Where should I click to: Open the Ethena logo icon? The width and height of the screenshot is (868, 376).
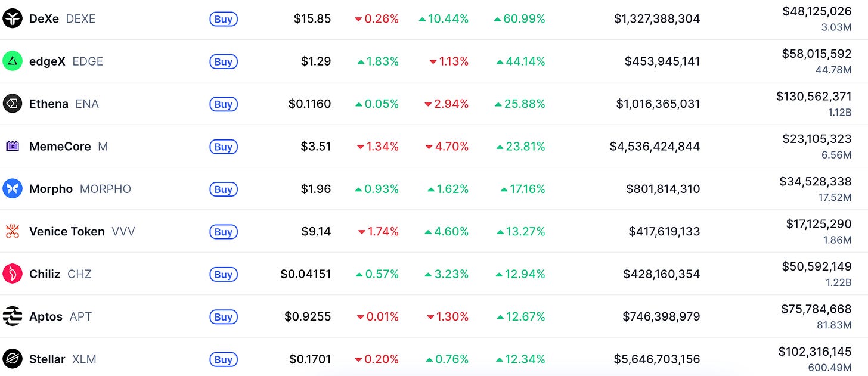click(12, 104)
